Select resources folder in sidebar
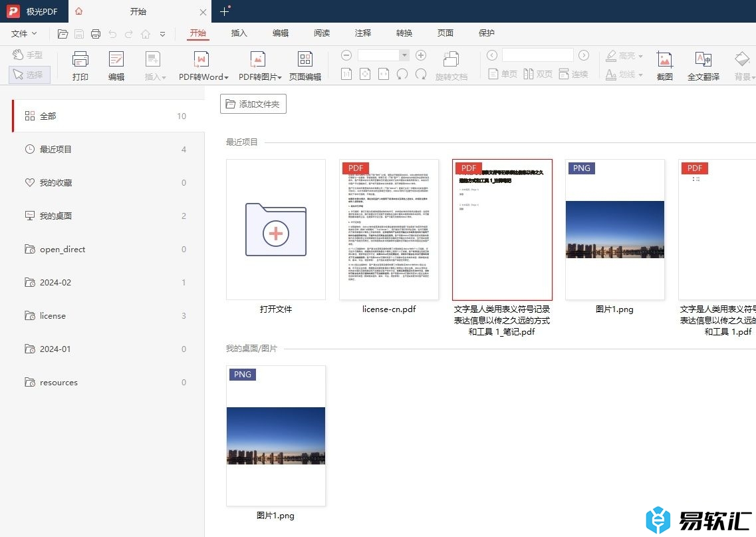The width and height of the screenshot is (756, 537). click(x=108, y=383)
